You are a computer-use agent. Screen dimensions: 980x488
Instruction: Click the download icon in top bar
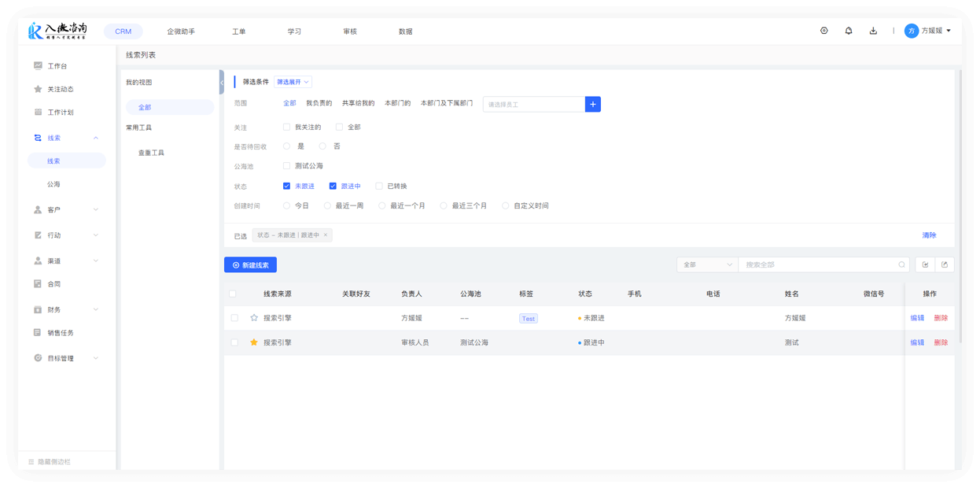pyautogui.click(x=873, y=31)
